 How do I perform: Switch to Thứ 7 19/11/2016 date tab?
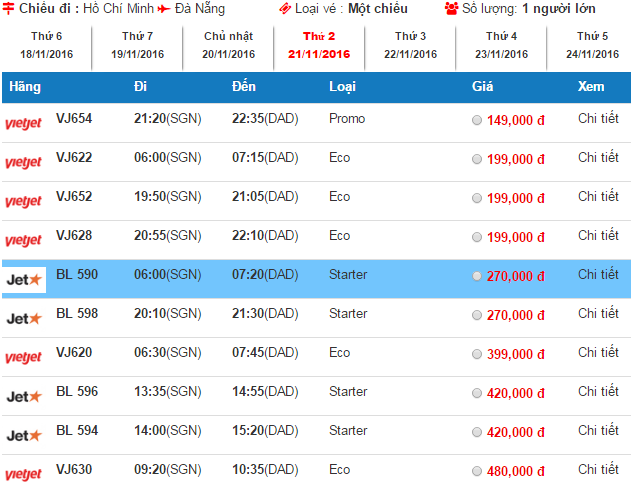click(138, 45)
